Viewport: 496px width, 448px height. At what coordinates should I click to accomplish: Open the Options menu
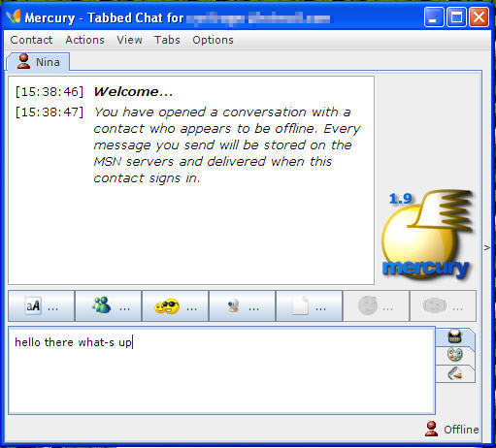click(213, 40)
